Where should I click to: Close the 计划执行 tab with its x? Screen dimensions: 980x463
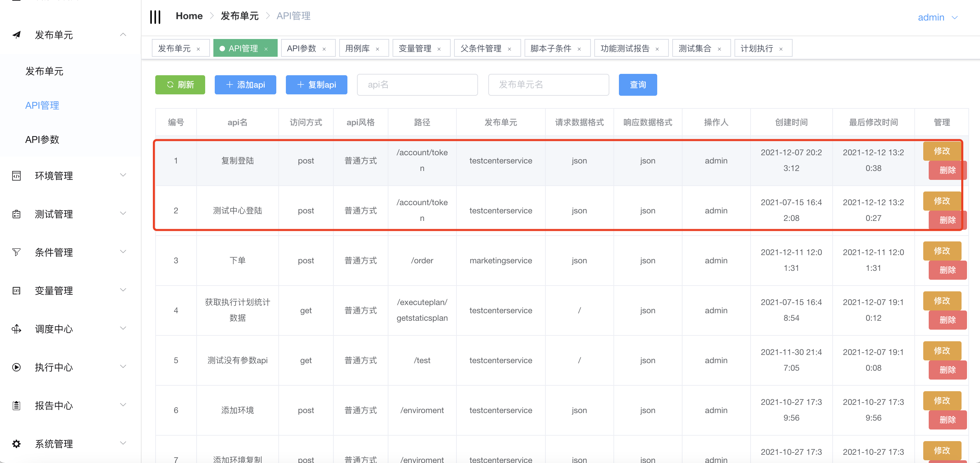tap(781, 49)
